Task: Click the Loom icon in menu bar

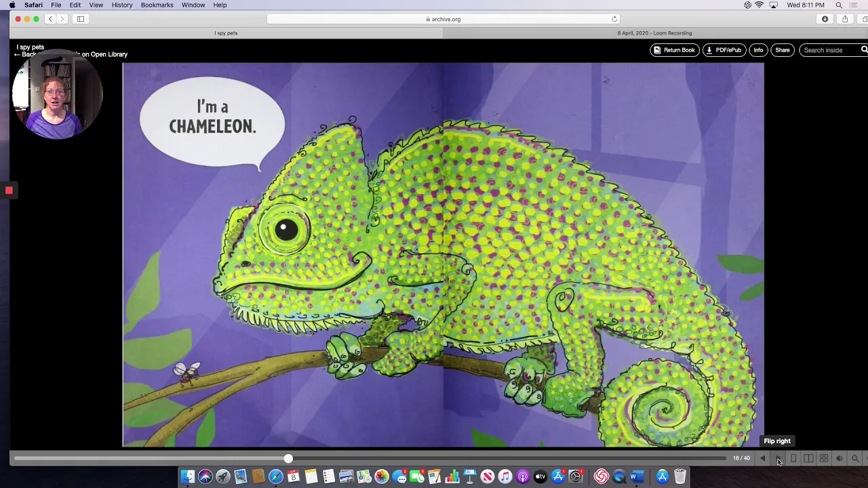Action: pos(747,5)
